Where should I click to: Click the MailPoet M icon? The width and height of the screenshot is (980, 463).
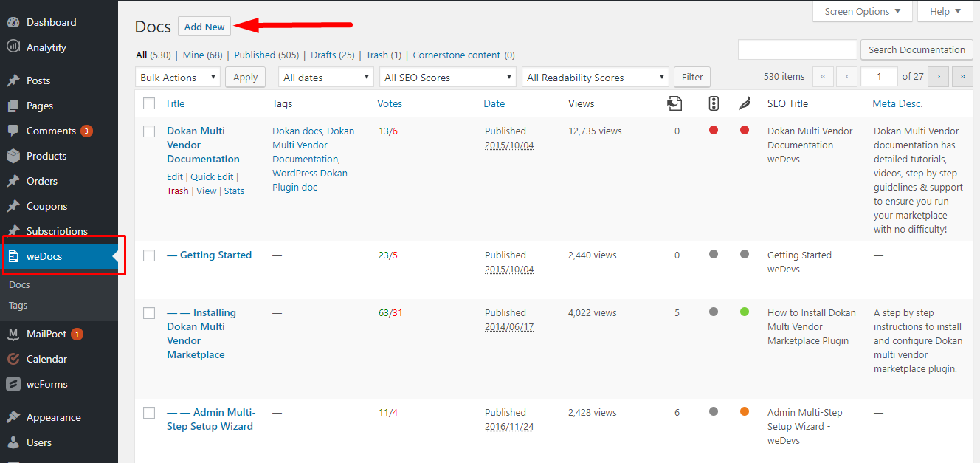[x=13, y=334]
